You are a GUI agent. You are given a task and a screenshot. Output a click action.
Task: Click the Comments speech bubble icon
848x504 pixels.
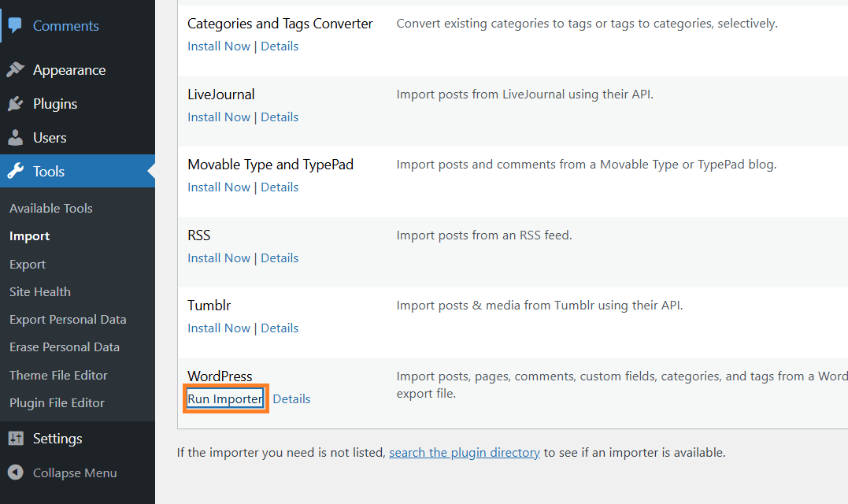pos(15,25)
